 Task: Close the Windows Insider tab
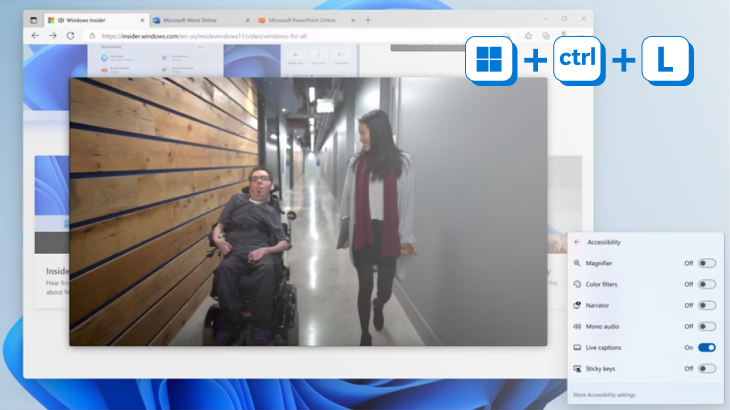point(142,20)
